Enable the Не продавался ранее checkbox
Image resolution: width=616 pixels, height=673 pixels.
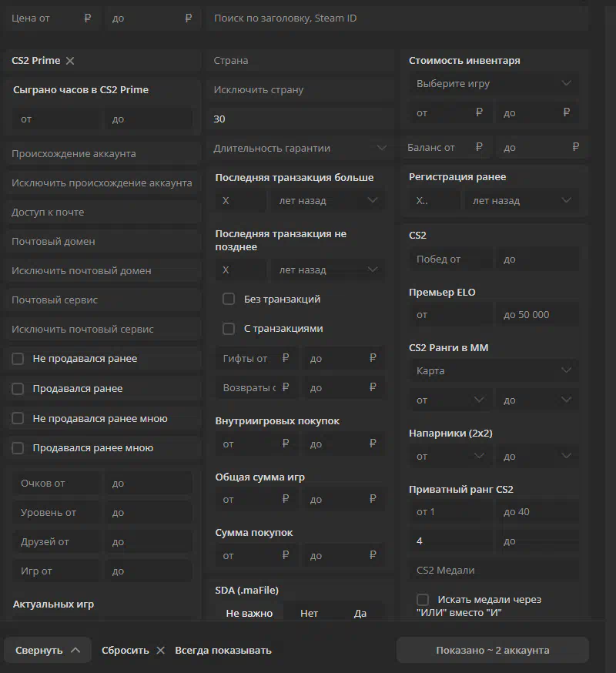18,359
